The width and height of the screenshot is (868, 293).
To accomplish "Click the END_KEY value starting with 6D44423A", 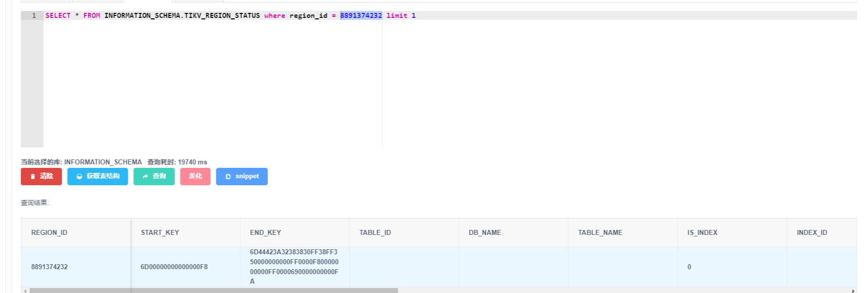I will [294, 267].
